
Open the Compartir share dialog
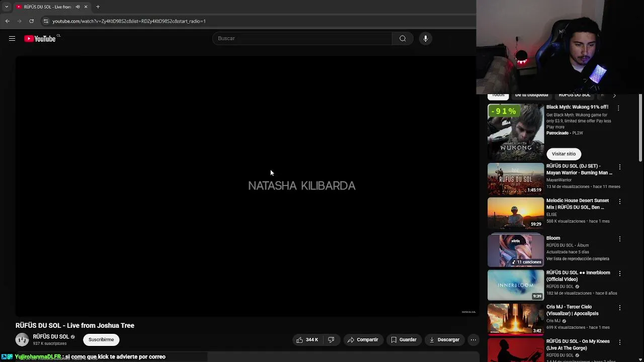tap(363, 340)
